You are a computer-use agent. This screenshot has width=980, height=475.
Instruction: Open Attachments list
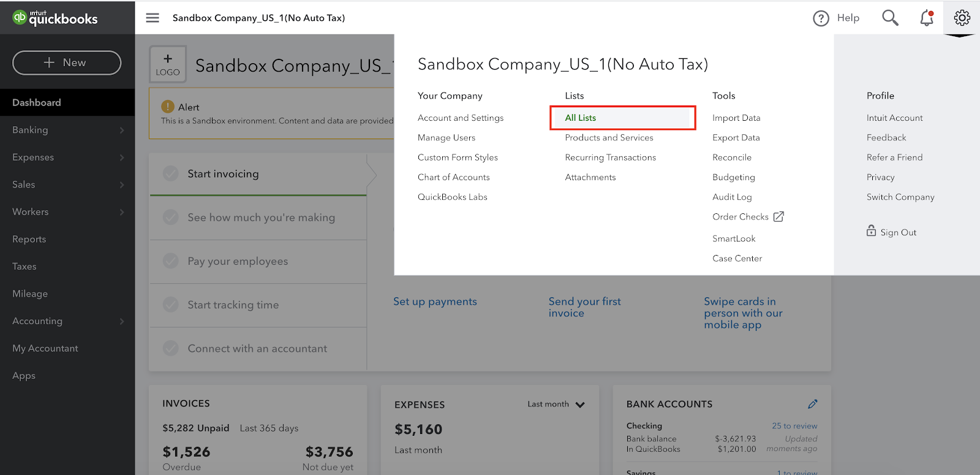click(x=590, y=177)
